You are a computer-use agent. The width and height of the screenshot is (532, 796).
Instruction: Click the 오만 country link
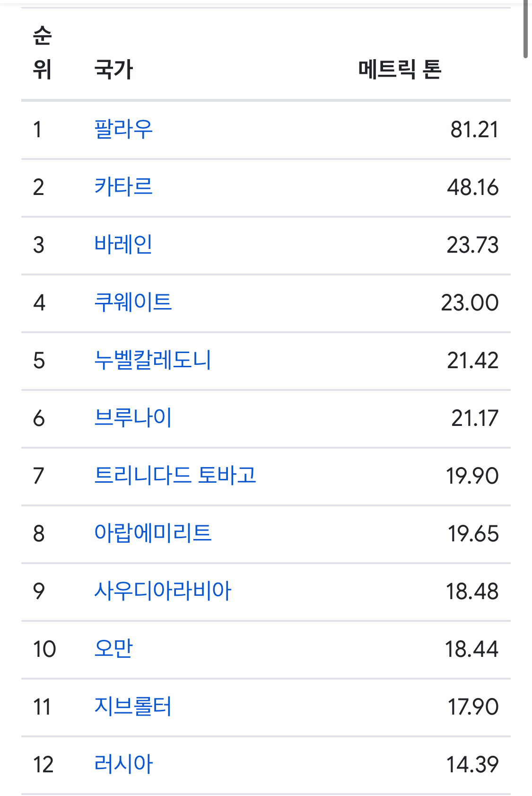point(113,649)
